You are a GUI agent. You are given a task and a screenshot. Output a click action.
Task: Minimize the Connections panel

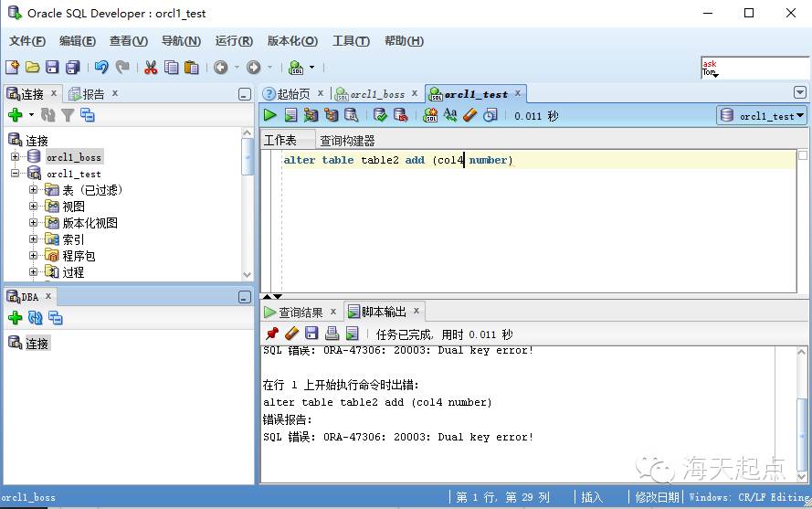(245, 94)
